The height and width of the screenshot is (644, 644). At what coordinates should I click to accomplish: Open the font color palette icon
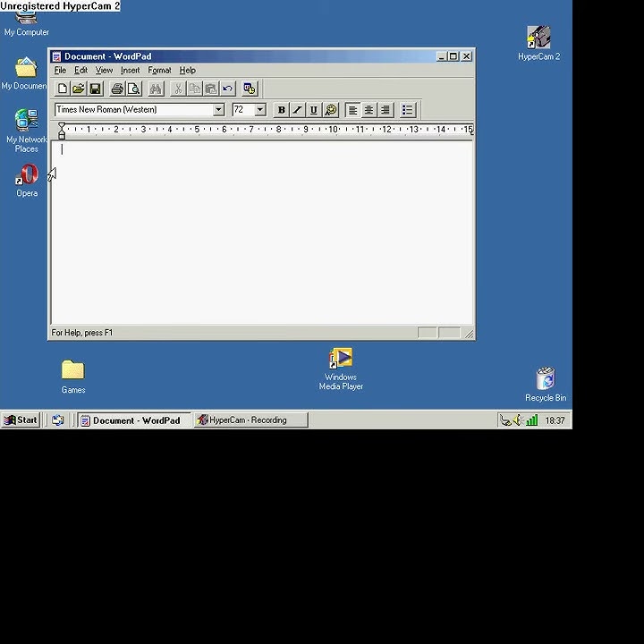(x=331, y=110)
